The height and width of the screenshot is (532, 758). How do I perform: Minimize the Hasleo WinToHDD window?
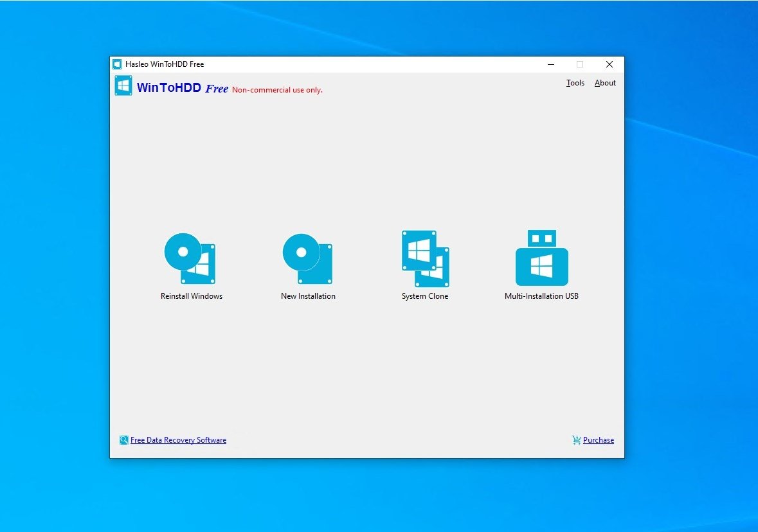550,64
